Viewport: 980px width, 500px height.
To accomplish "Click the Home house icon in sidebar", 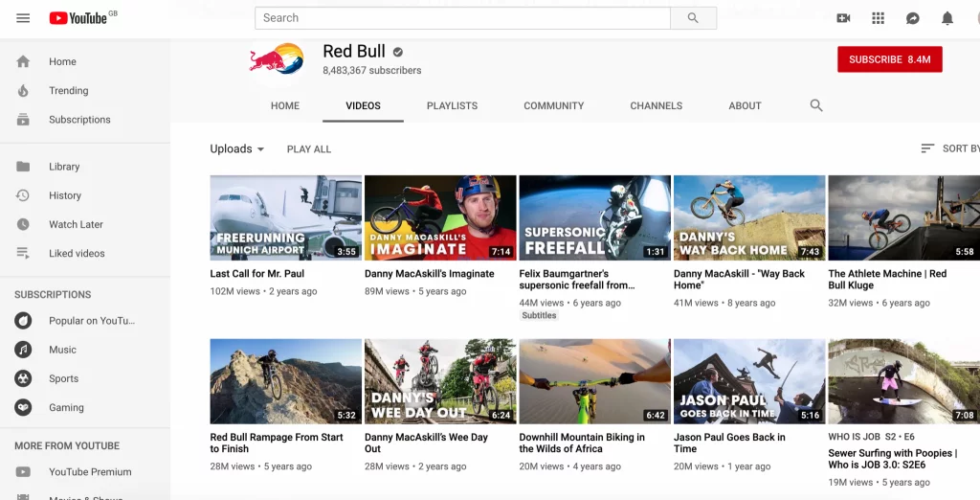I will (x=23, y=61).
